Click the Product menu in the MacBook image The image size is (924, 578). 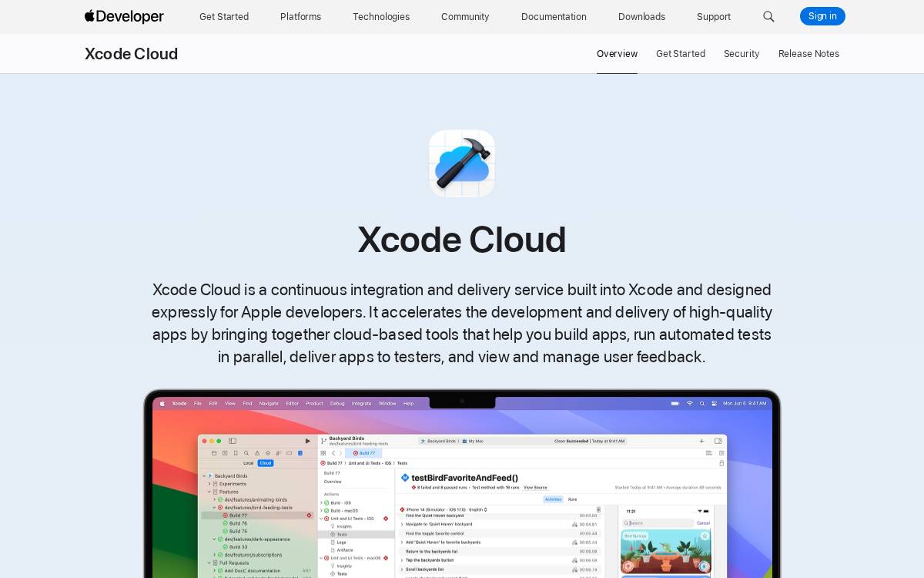(314, 403)
